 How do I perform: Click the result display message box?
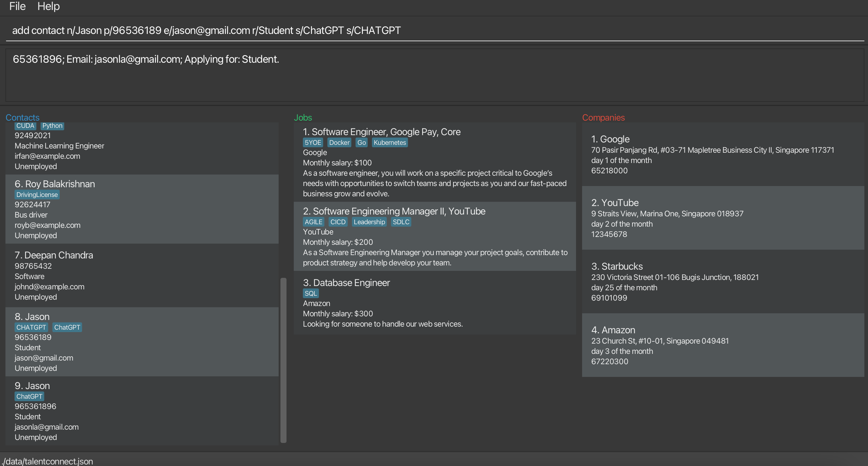tap(434, 75)
